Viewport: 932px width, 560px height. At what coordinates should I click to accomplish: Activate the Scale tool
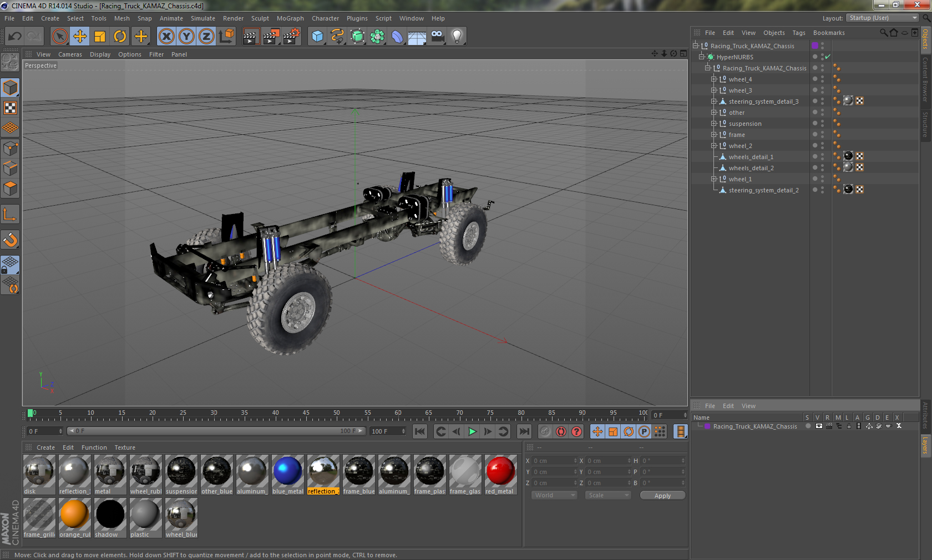click(x=100, y=37)
